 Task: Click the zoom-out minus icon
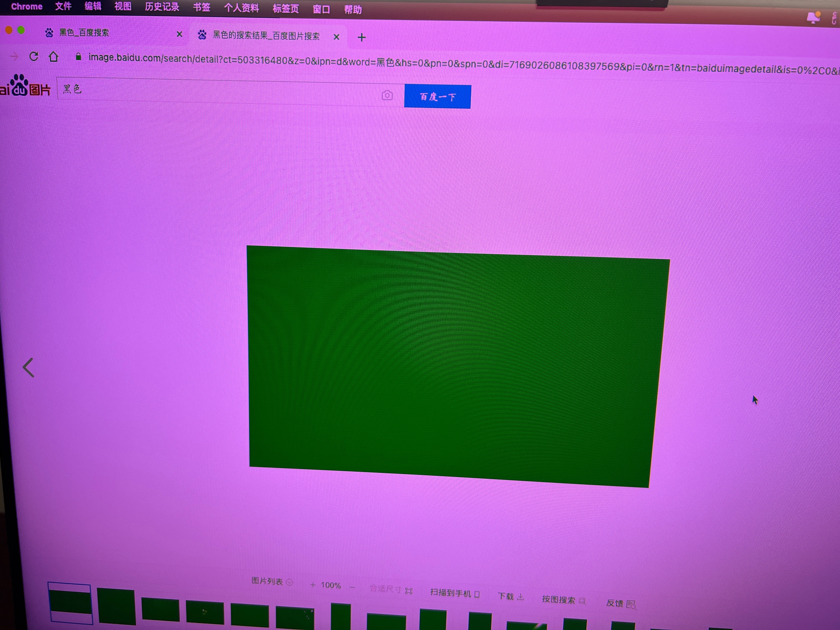point(352,587)
